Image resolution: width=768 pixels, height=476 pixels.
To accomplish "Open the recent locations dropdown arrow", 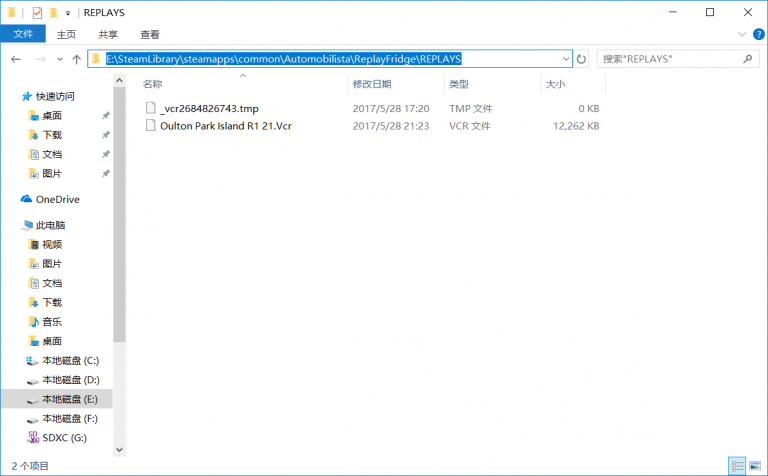I will tap(60, 59).
